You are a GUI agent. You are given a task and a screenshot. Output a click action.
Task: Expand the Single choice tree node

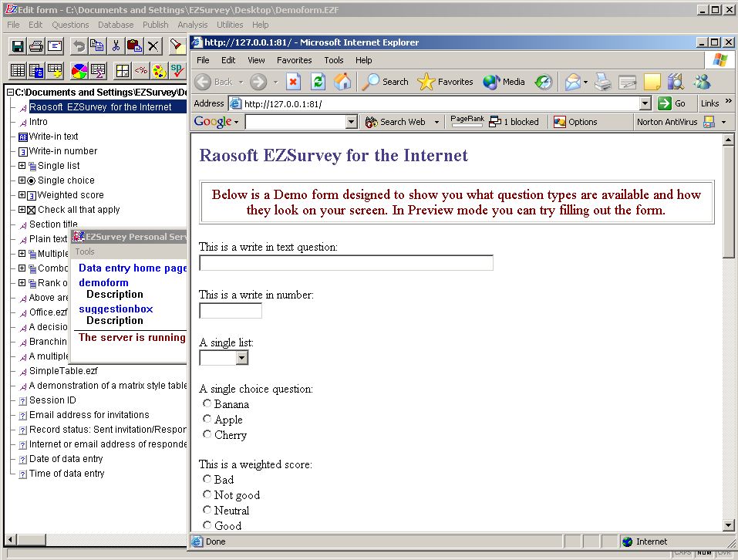click(x=22, y=180)
